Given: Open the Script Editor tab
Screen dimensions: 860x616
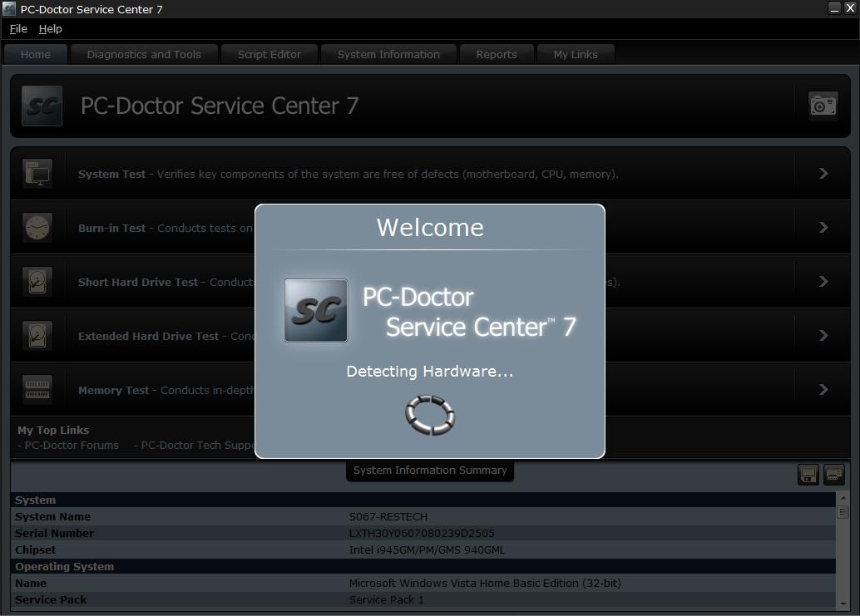Looking at the screenshot, I should point(269,54).
